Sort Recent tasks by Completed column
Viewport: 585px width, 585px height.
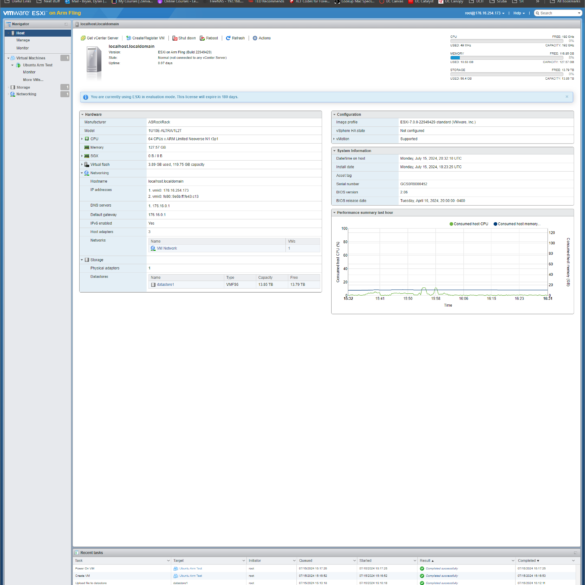[528, 561]
